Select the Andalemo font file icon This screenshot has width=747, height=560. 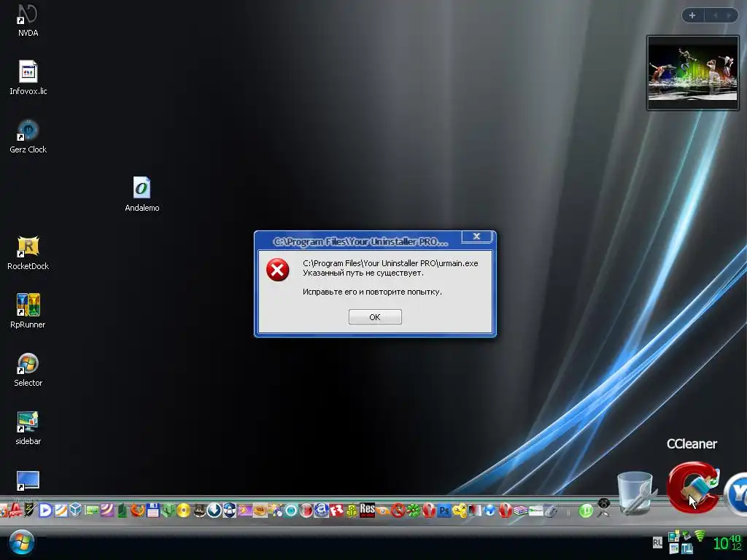tap(142, 194)
